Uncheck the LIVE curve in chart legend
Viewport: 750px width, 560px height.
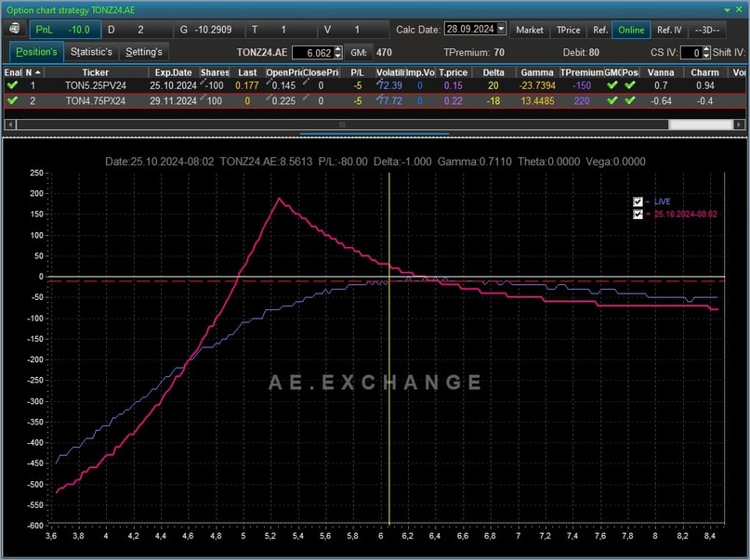pyautogui.click(x=638, y=202)
